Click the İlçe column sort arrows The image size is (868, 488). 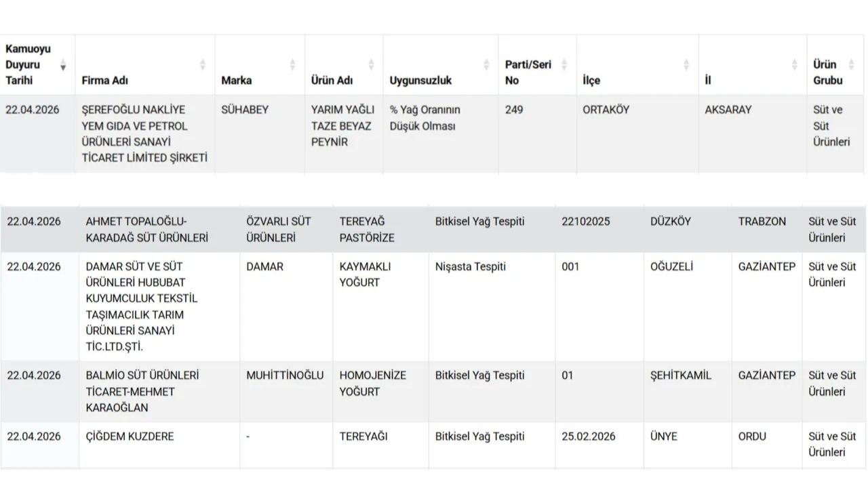tap(686, 65)
